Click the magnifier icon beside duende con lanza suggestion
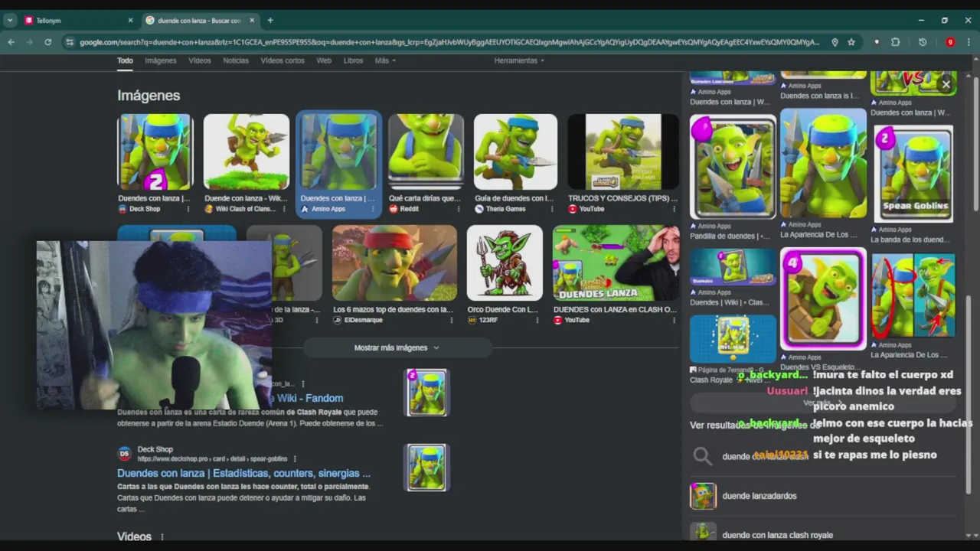 point(702,457)
